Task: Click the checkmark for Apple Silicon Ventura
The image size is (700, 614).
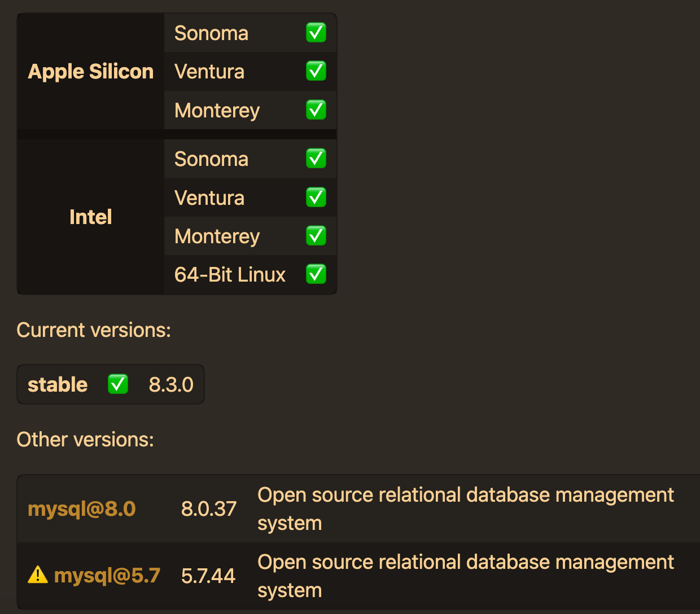Action: (x=316, y=71)
